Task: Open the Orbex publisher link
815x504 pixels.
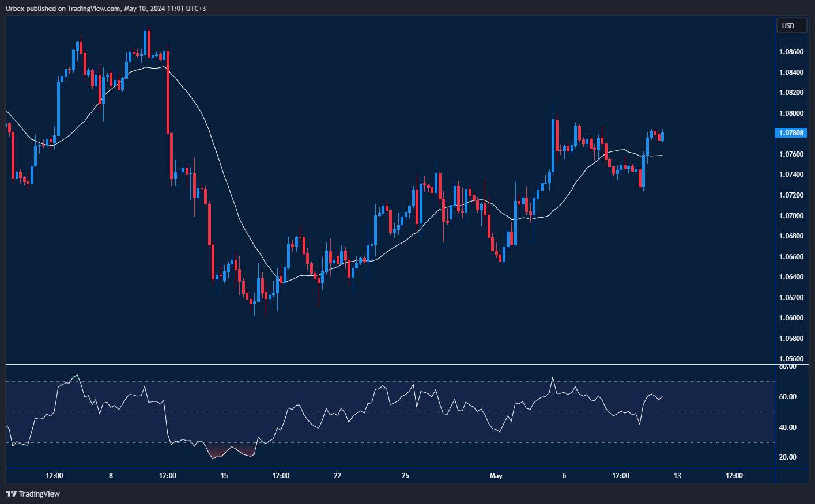Action: pyautogui.click(x=13, y=9)
